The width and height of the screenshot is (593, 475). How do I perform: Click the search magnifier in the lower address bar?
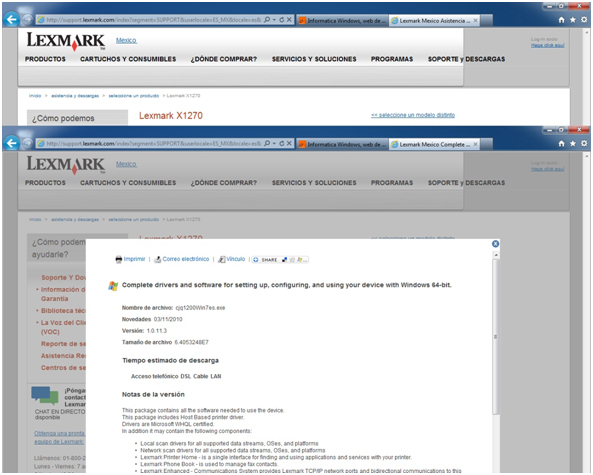(x=267, y=144)
